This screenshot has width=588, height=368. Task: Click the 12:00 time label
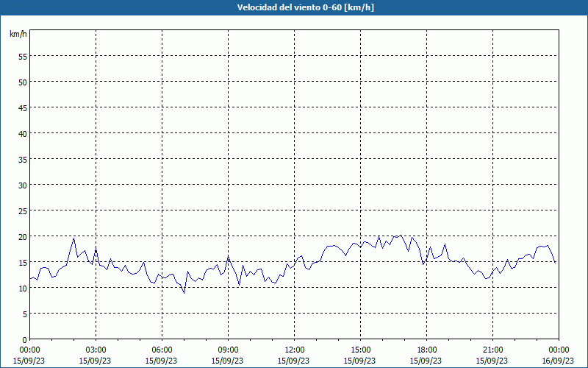click(x=295, y=350)
